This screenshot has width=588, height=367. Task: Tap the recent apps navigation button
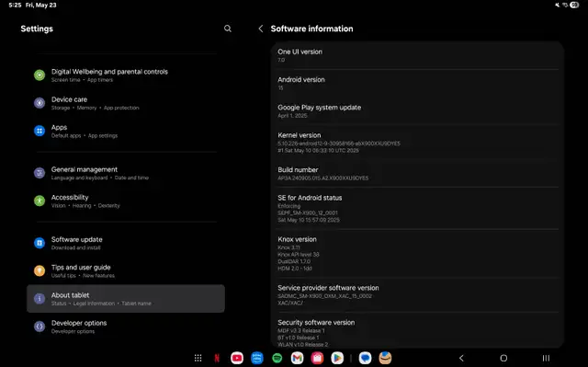[x=546, y=358]
